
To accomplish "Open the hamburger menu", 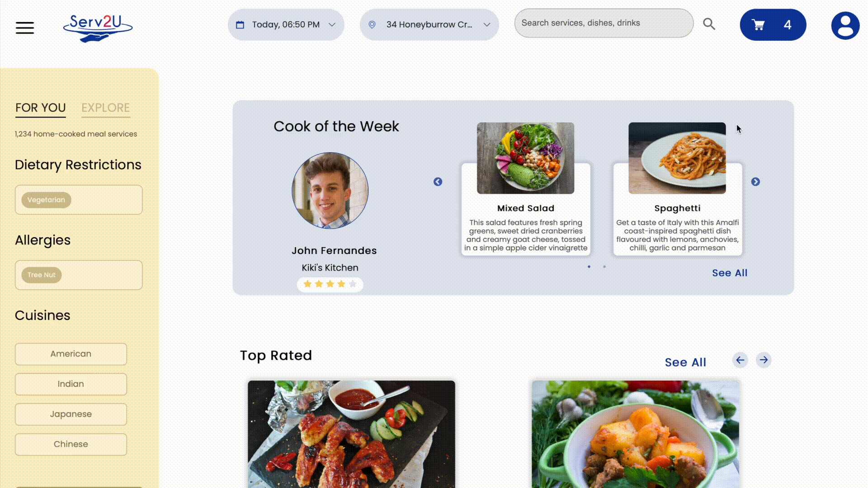I will click(x=25, y=28).
